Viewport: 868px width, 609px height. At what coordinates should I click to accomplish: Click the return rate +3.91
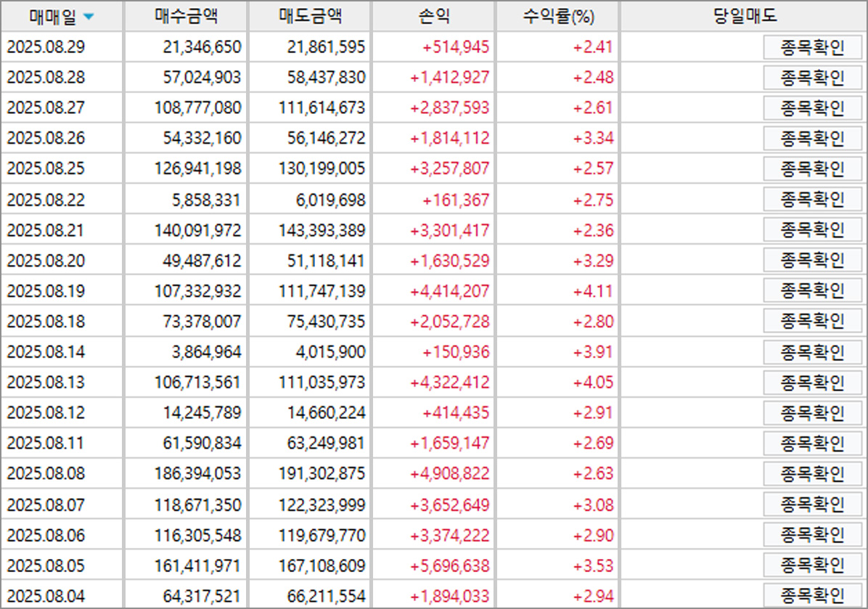click(x=593, y=352)
